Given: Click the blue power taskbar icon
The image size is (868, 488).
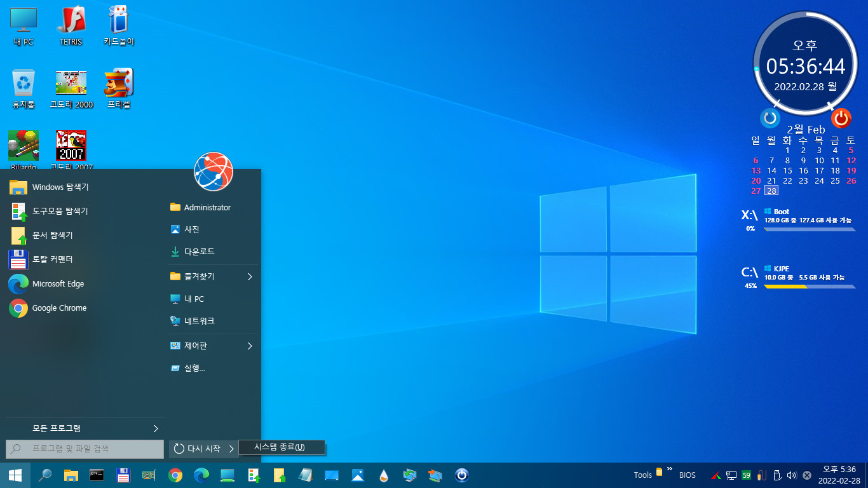Looking at the screenshot, I should (x=462, y=475).
